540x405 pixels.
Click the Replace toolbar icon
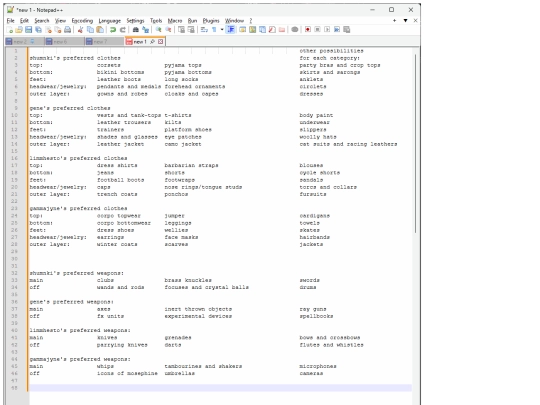click(145, 30)
